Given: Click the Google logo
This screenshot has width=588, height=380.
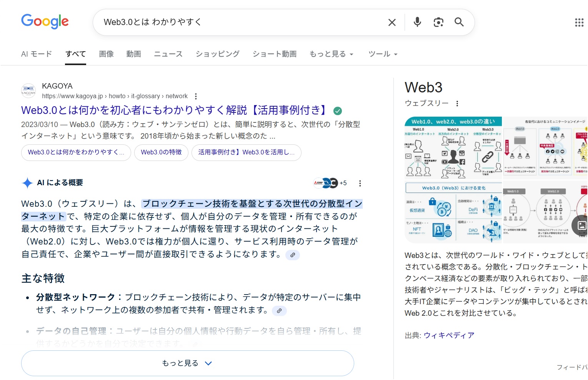Looking at the screenshot, I should pyautogui.click(x=45, y=22).
